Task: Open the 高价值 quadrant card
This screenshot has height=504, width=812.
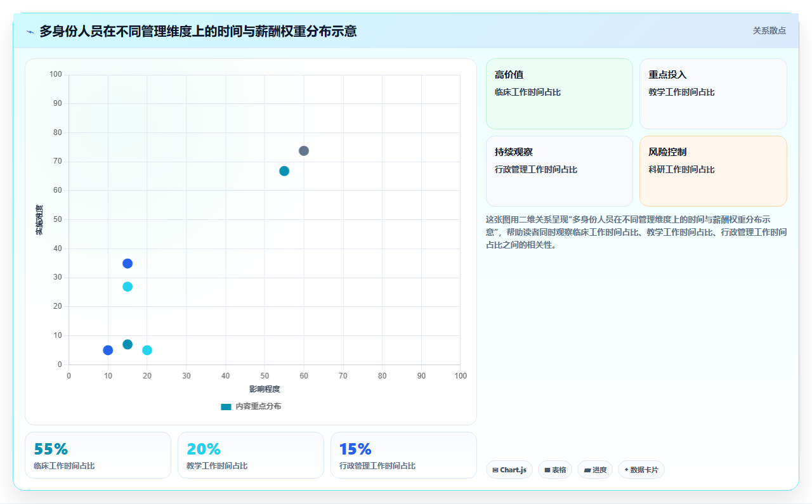Action: [x=560, y=94]
